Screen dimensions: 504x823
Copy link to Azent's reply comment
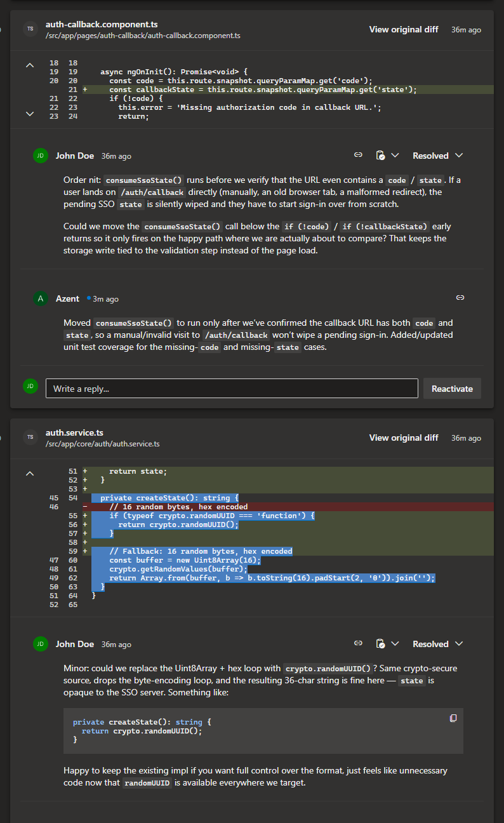tap(460, 297)
